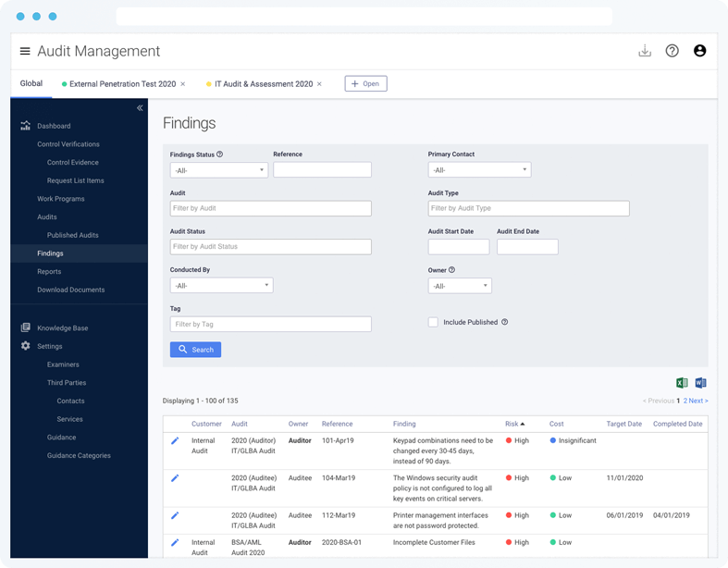Export findings to Word document
Screen dimensions: 728x568
point(700,383)
